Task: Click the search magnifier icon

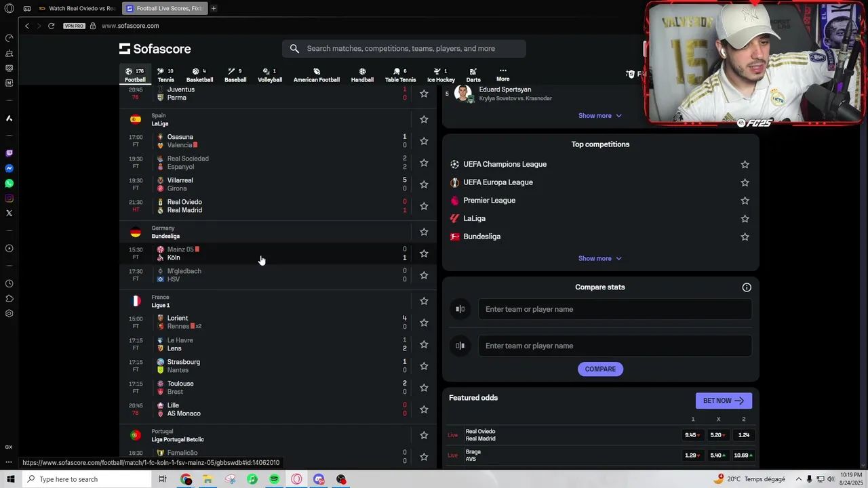Action: tap(294, 49)
